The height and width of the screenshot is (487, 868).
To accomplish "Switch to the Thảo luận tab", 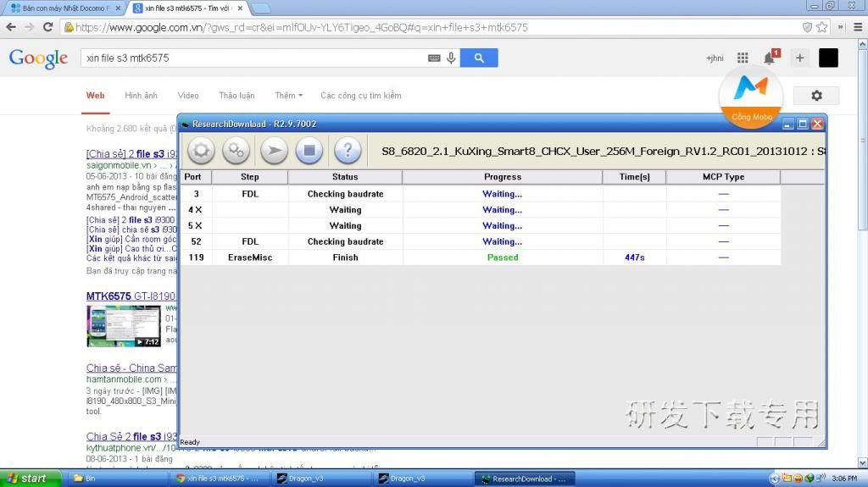I will pyautogui.click(x=237, y=95).
